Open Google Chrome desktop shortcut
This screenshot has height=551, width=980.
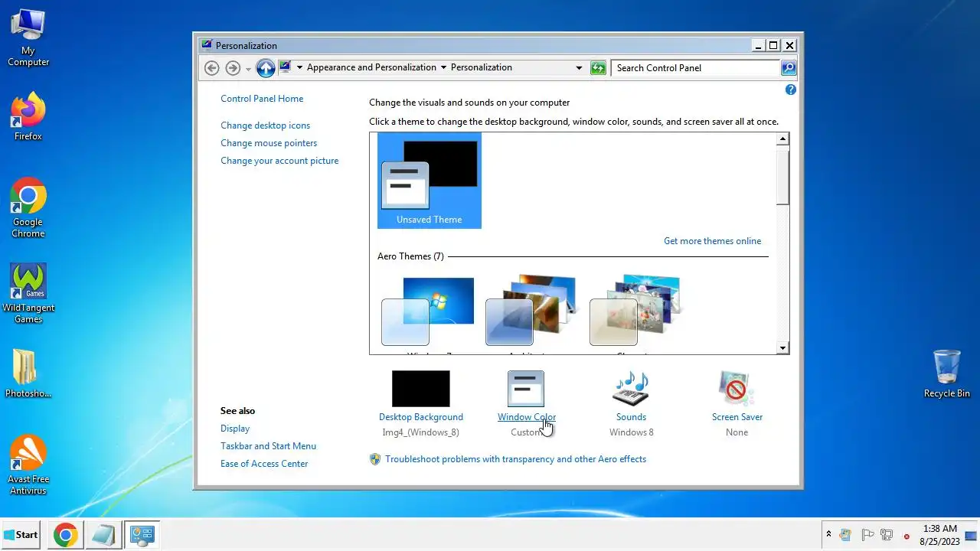(28, 208)
